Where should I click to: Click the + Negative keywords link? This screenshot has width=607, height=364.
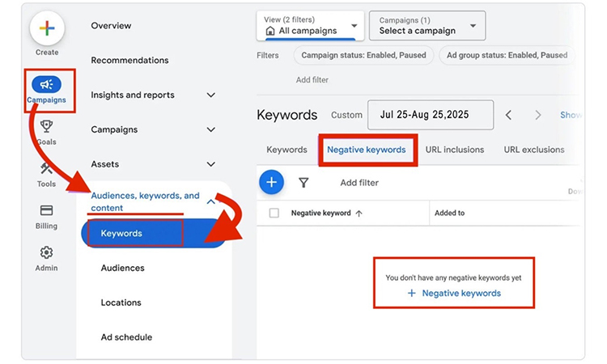454,293
